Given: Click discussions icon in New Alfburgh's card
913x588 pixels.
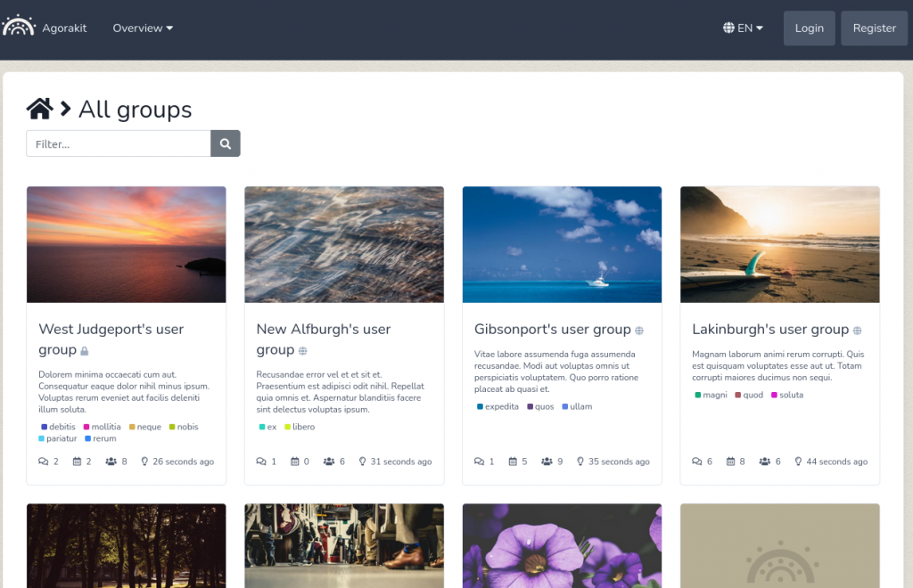Looking at the screenshot, I should point(261,461).
